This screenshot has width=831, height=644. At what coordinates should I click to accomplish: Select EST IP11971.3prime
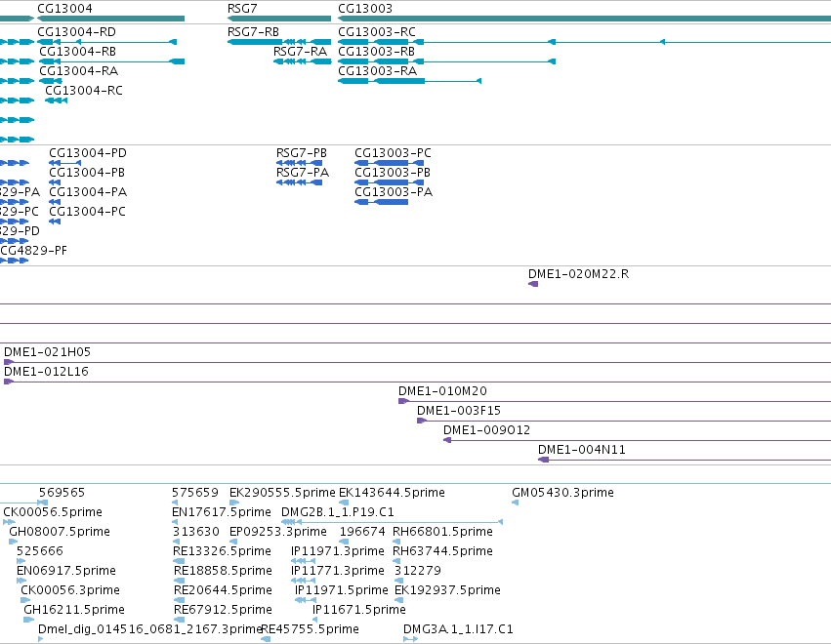pyautogui.click(x=338, y=552)
